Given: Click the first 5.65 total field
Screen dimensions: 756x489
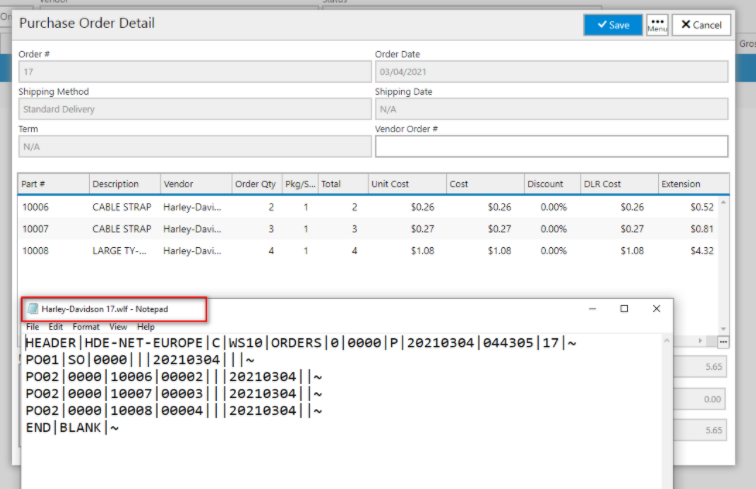Looking at the screenshot, I should tap(700, 367).
